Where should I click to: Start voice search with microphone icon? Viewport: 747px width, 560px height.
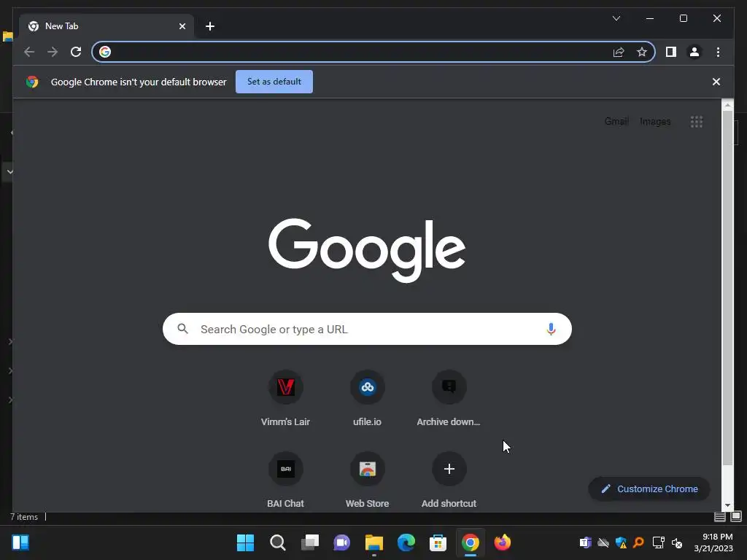[551, 329]
